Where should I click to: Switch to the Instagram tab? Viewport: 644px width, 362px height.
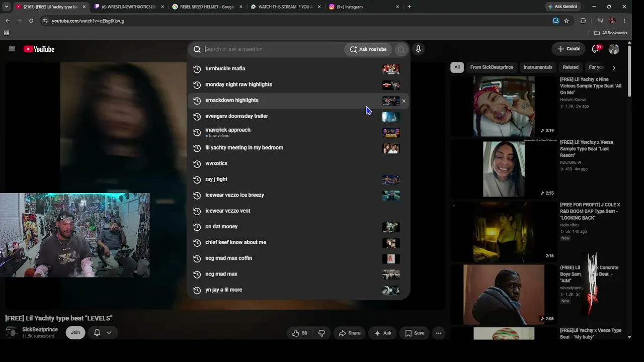point(364,7)
